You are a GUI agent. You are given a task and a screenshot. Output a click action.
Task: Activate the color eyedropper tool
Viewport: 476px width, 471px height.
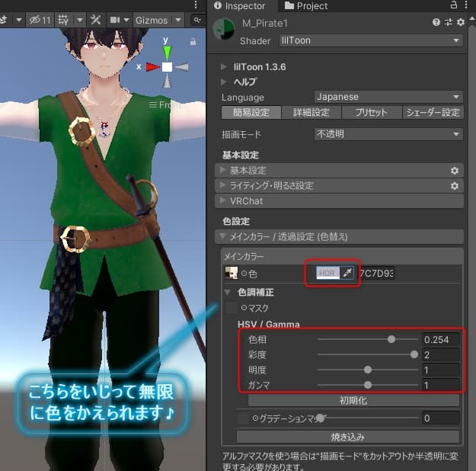[347, 273]
